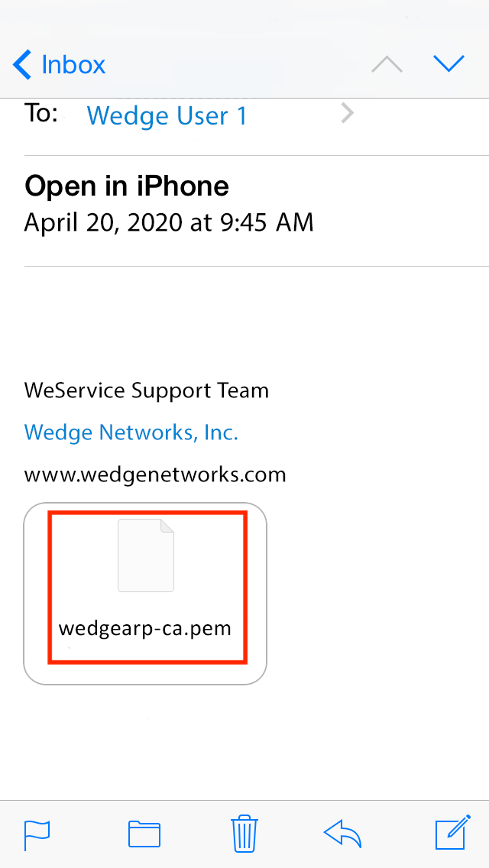Image resolution: width=489 pixels, height=868 pixels.
Task: Return to Inbox via the Inbox label
Action: pyautogui.click(x=73, y=65)
